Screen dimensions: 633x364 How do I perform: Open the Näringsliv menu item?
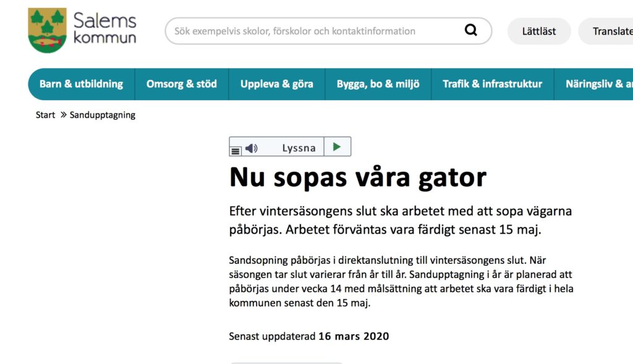(594, 84)
